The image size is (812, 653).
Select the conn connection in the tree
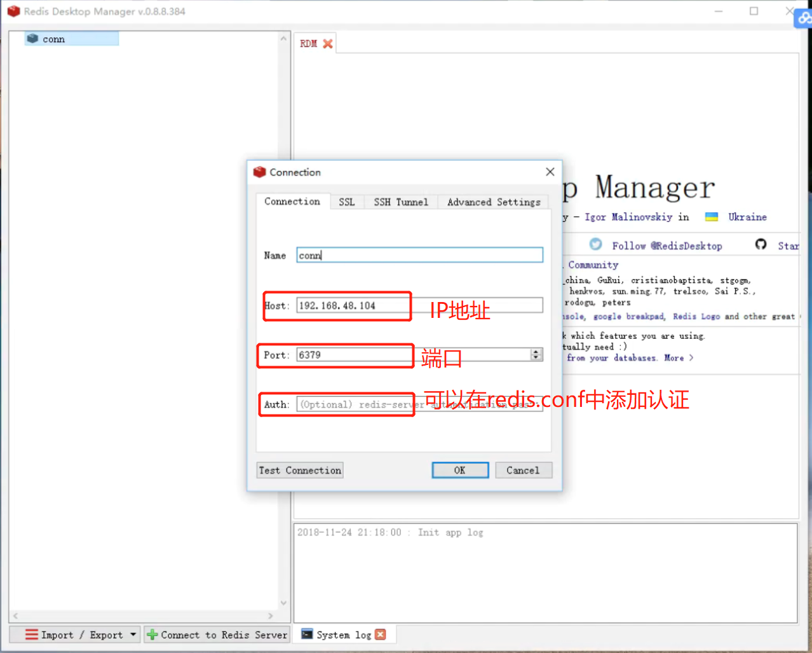pos(71,39)
